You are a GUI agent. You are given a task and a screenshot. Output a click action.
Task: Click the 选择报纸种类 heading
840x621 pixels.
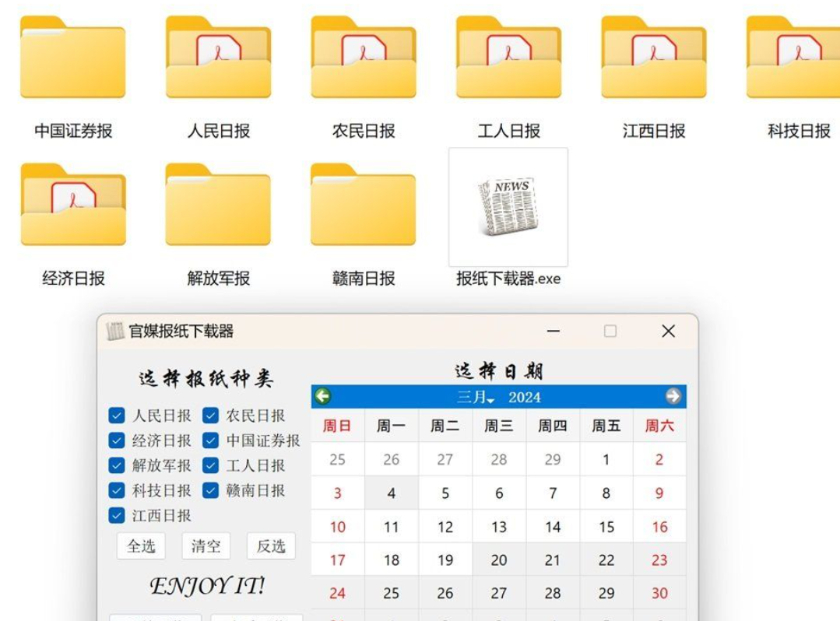coord(206,378)
